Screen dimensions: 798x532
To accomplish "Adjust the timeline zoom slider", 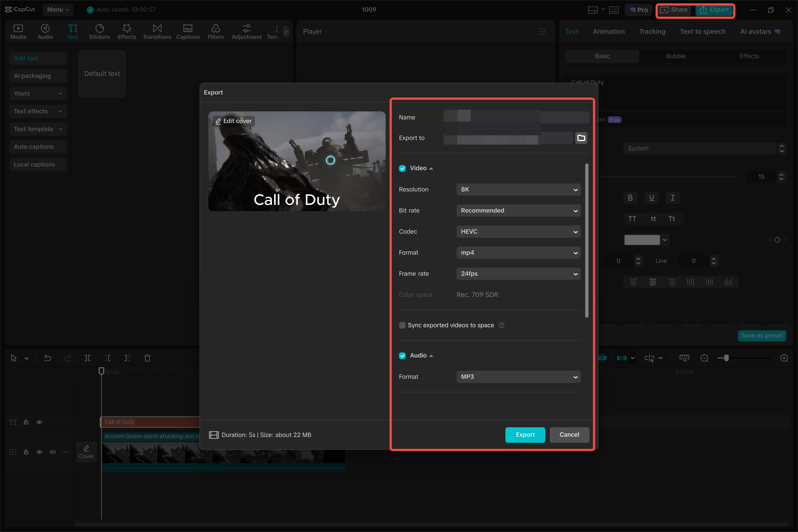I will tap(726, 358).
